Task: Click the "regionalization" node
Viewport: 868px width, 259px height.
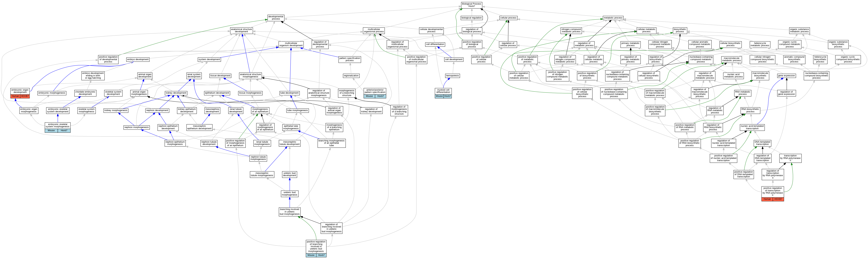Action: tap(351, 75)
